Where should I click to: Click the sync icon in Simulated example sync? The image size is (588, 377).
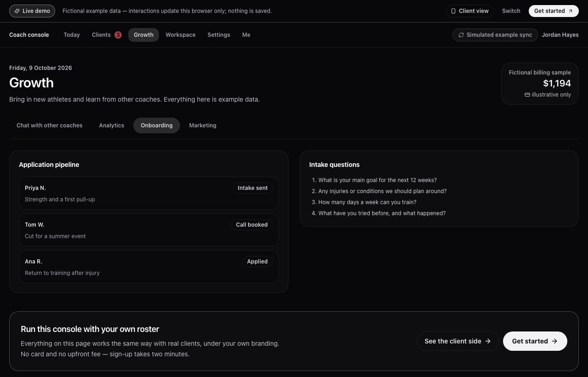(461, 35)
